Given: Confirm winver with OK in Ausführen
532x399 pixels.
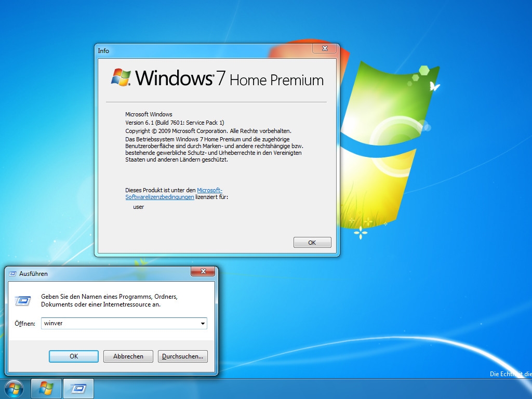Looking at the screenshot, I should (x=74, y=356).
